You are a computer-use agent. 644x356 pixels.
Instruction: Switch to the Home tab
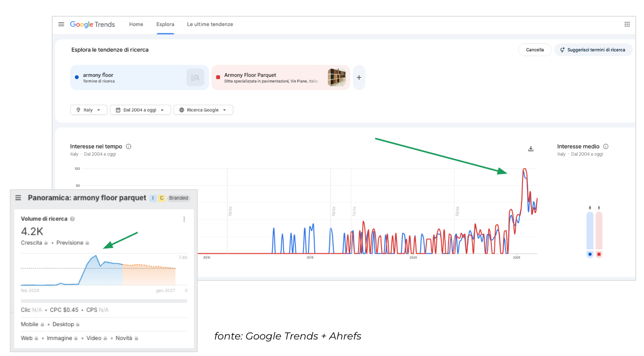coord(136,25)
